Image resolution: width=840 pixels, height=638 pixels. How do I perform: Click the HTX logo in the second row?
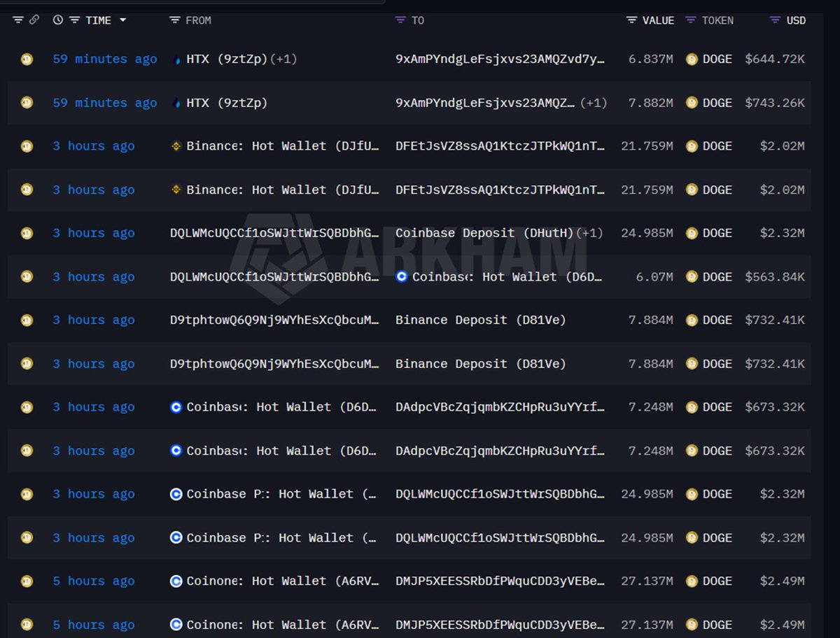(176, 103)
